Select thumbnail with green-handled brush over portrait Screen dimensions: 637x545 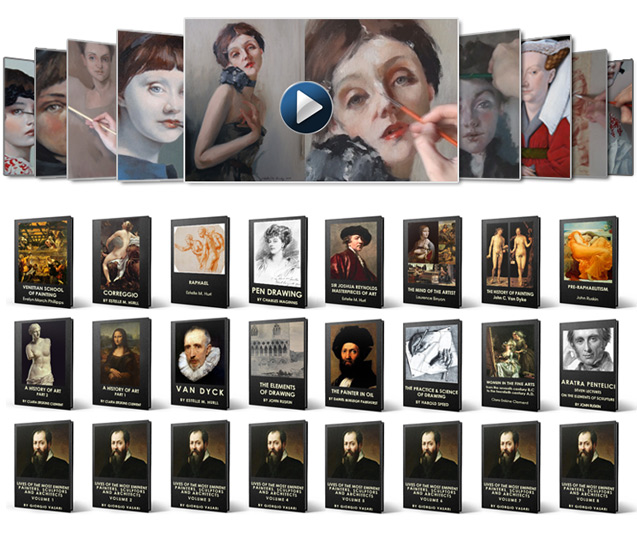tap(490, 104)
